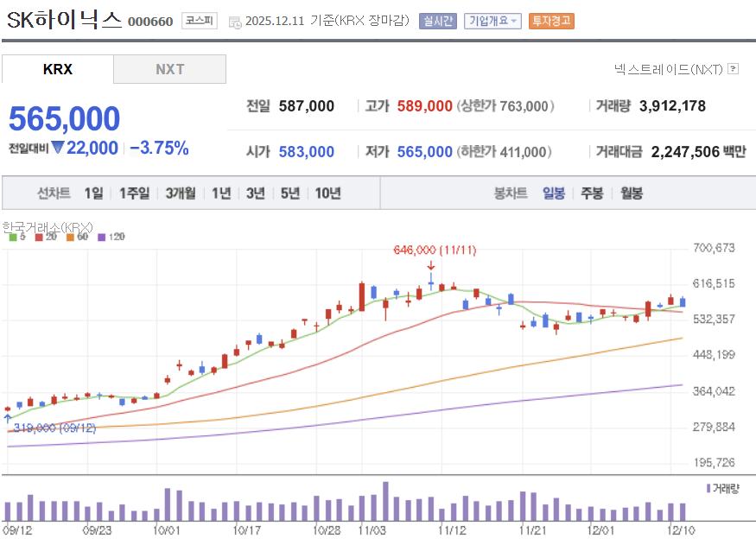Select the 3년 line chart period

tap(256, 193)
